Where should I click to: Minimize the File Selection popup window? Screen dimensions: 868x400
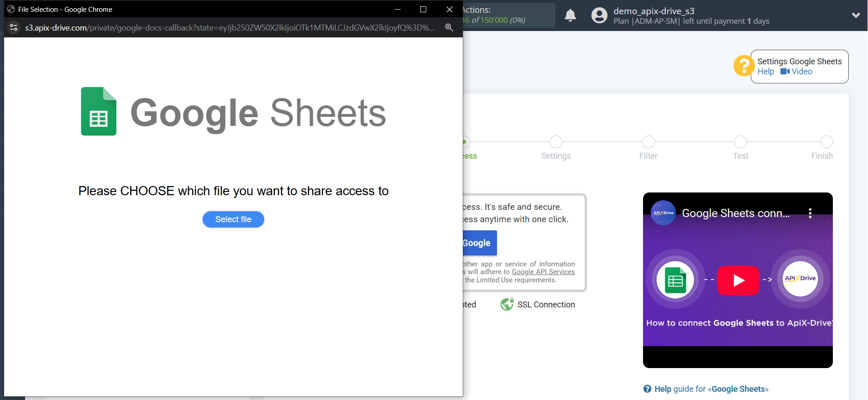[397, 9]
